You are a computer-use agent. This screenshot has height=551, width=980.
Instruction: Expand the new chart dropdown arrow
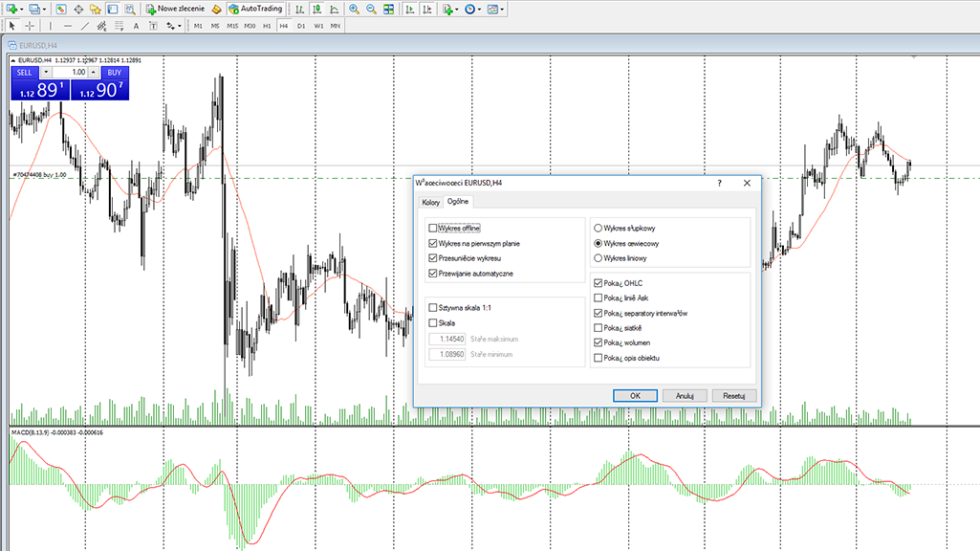pyautogui.click(x=22, y=9)
